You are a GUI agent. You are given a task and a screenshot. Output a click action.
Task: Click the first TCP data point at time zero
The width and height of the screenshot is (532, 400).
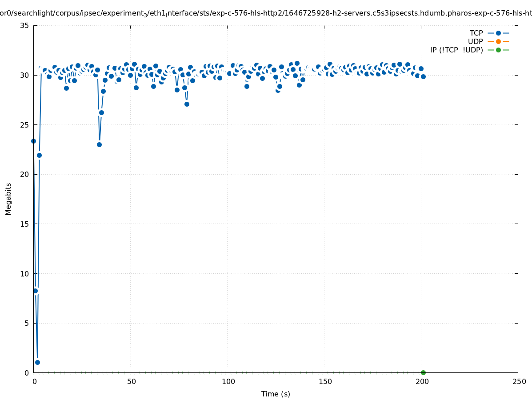click(x=33, y=141)
